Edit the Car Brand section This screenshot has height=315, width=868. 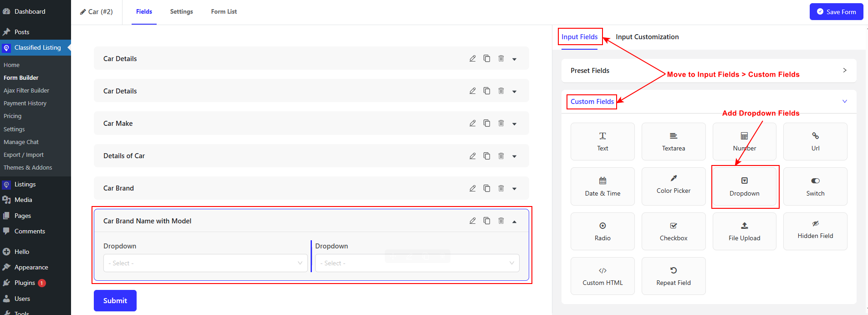pyautogui.click(x=473, y=188)
